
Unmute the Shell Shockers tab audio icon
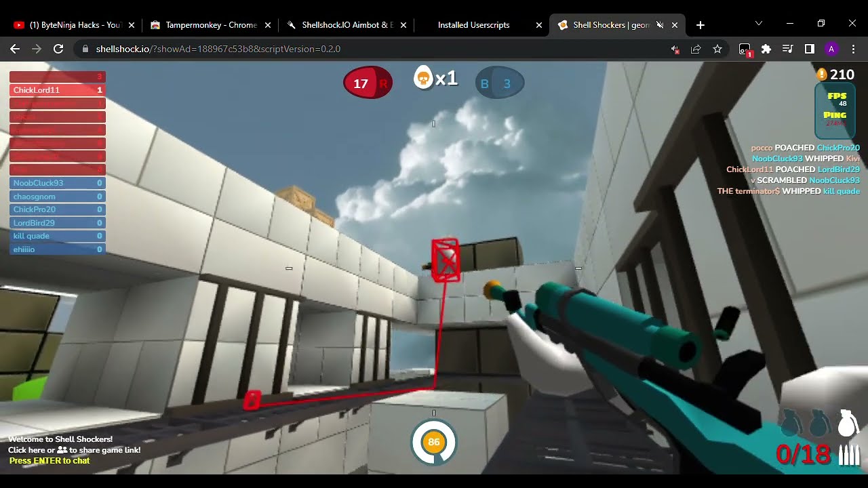660,25
